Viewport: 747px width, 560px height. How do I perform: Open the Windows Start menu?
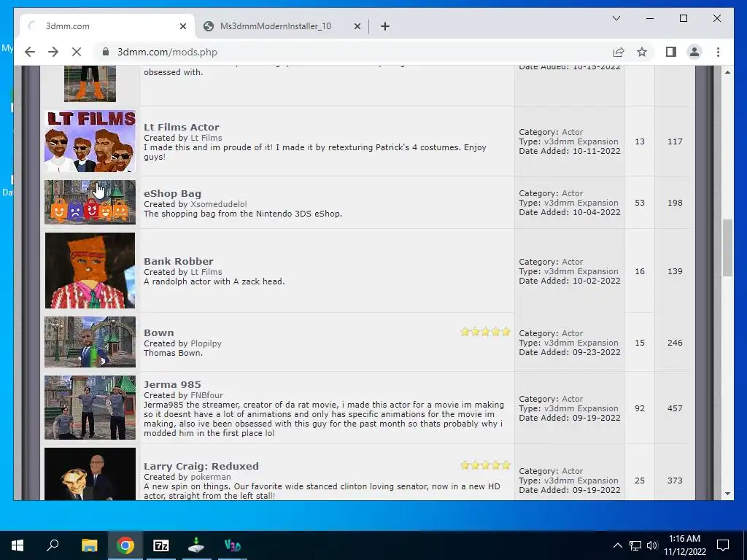[18, 545]
